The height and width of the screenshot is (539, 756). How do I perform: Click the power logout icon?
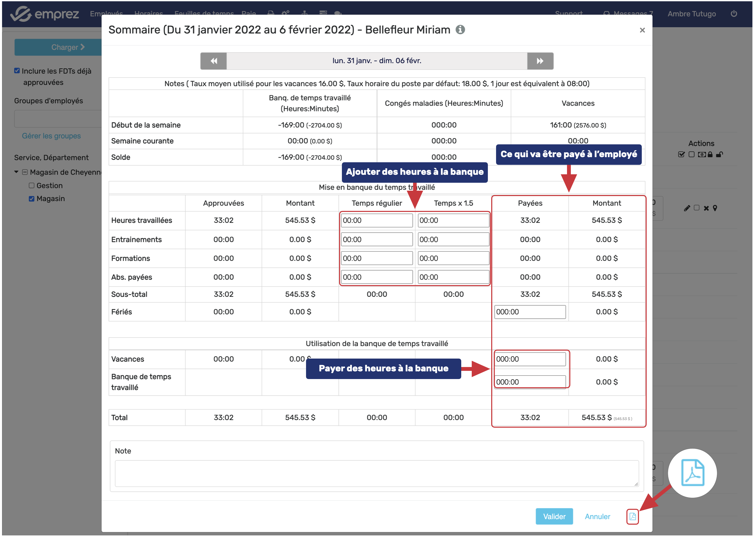734,14
